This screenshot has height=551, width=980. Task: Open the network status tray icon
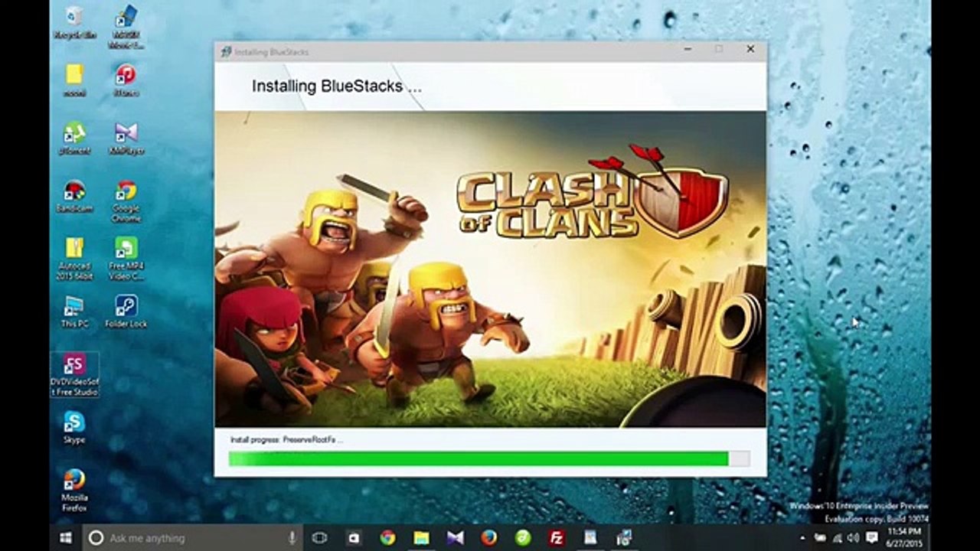(x=837, y=538)
